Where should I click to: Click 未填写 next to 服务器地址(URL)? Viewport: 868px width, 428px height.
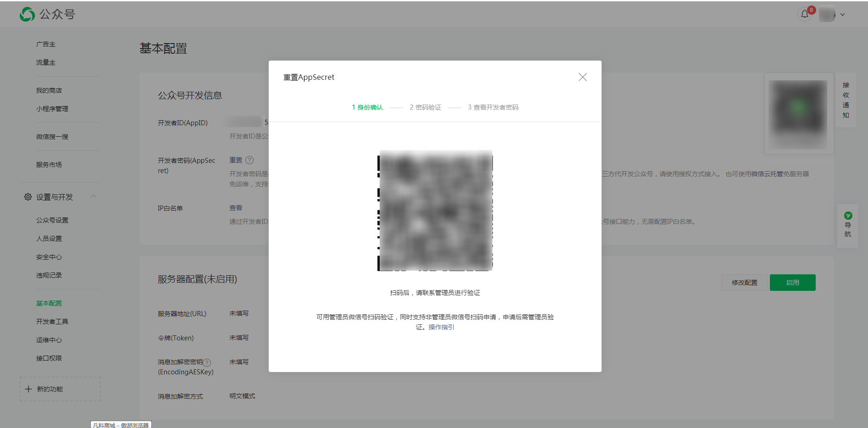[239, 313]
